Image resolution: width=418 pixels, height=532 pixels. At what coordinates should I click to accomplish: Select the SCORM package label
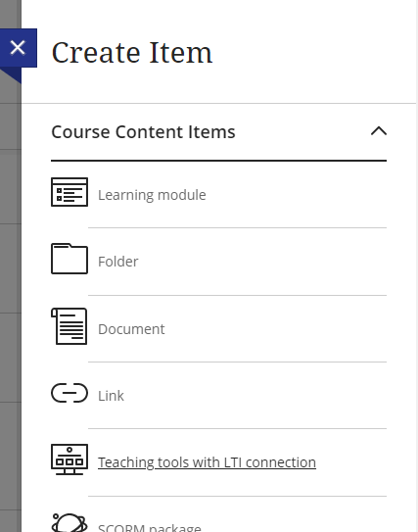(150, 527)
